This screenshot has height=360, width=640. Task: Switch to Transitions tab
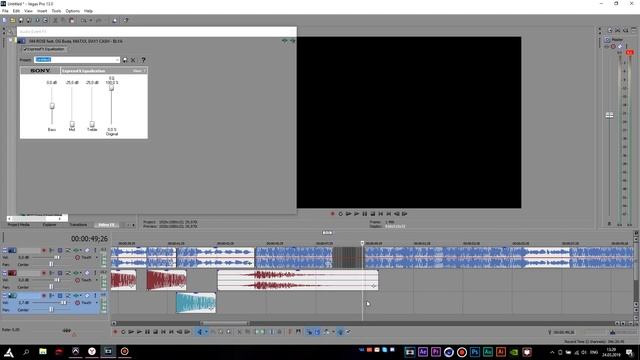coord(78,225)
